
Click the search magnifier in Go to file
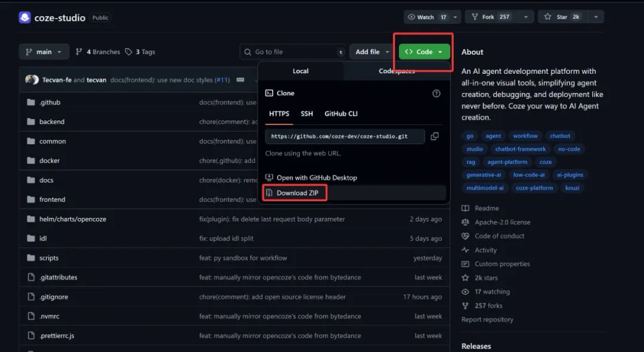(x=247, y=52)
